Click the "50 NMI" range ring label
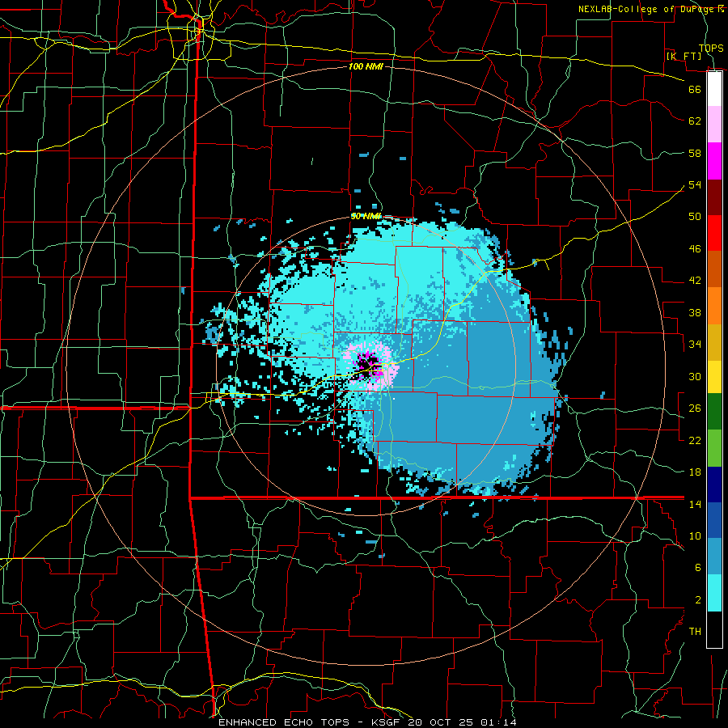 [366, 216]
